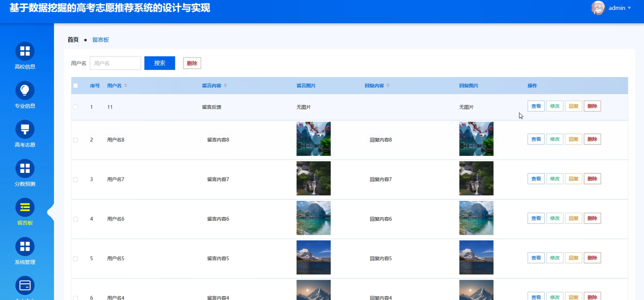This screenshot has height=300, width=644.
Task: Click 查看 for 用户名7
Action: [x=536, y=179]
